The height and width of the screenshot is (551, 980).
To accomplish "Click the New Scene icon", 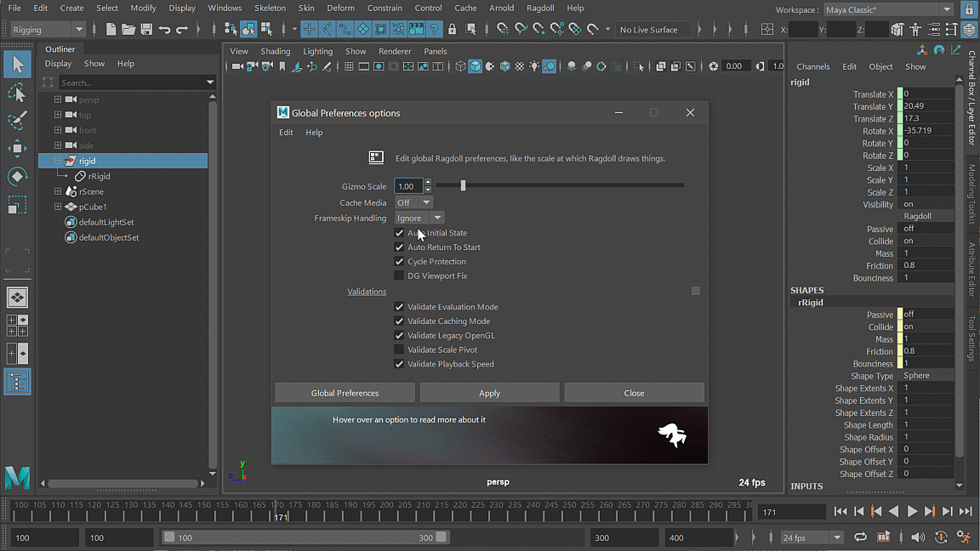I will (x=111, y=30).
